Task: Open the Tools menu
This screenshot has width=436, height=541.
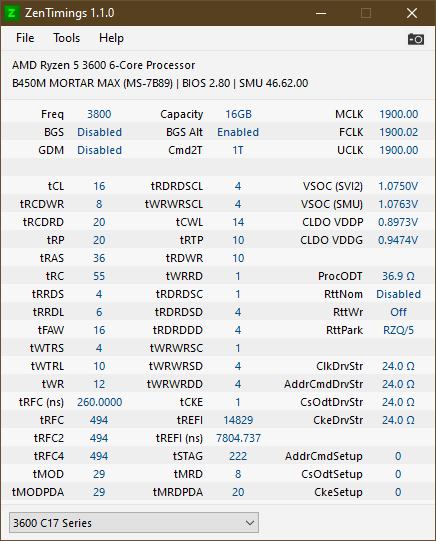Action: [x=66, y=38]
